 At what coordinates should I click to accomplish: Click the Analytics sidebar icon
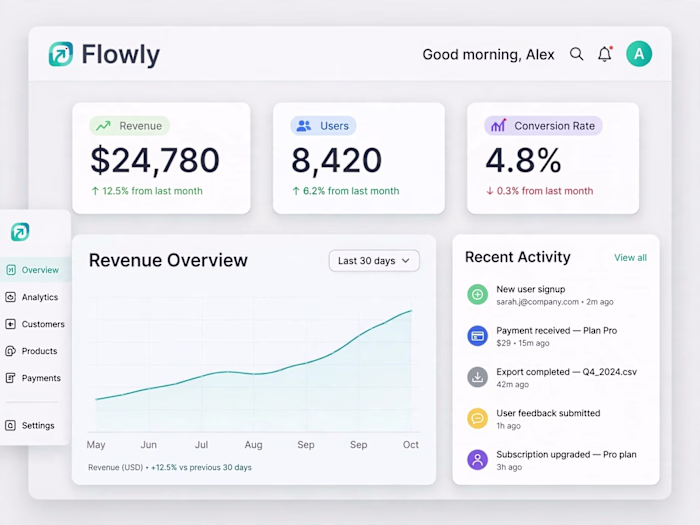pyautogui.click(x=11, y=297)
